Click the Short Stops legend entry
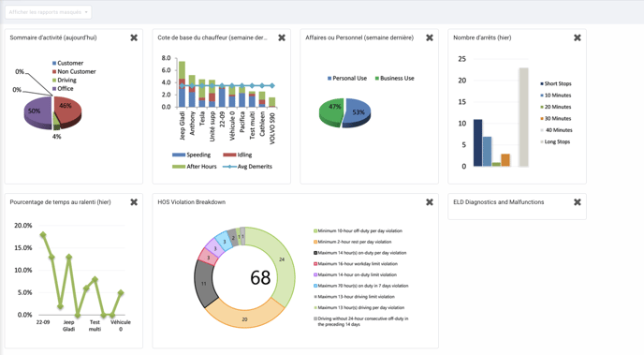 [556, 83]
